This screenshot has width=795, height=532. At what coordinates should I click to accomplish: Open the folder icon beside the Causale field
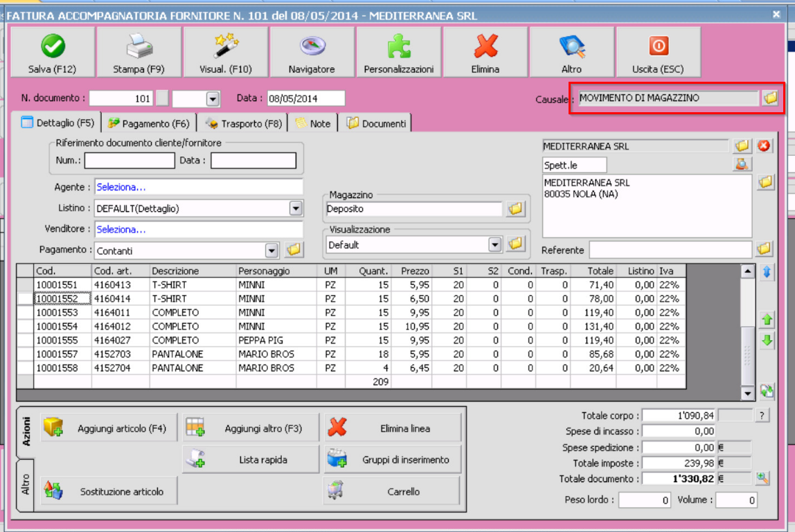tap(770, 98)
